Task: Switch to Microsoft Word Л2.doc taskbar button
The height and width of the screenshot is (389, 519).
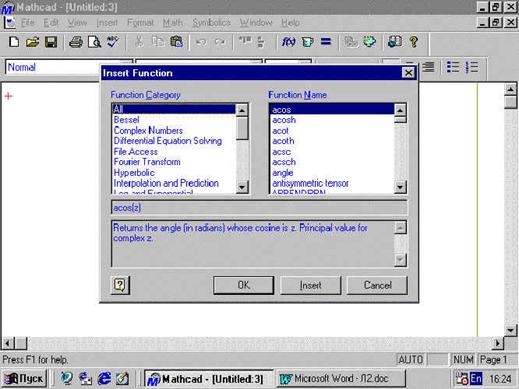Action: (341, 379)
